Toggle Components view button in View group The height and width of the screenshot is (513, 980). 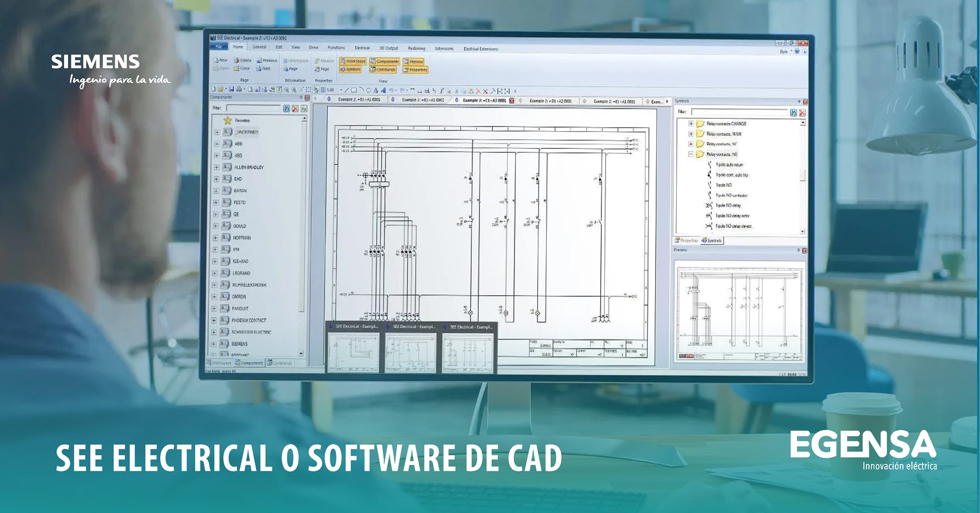384,61
